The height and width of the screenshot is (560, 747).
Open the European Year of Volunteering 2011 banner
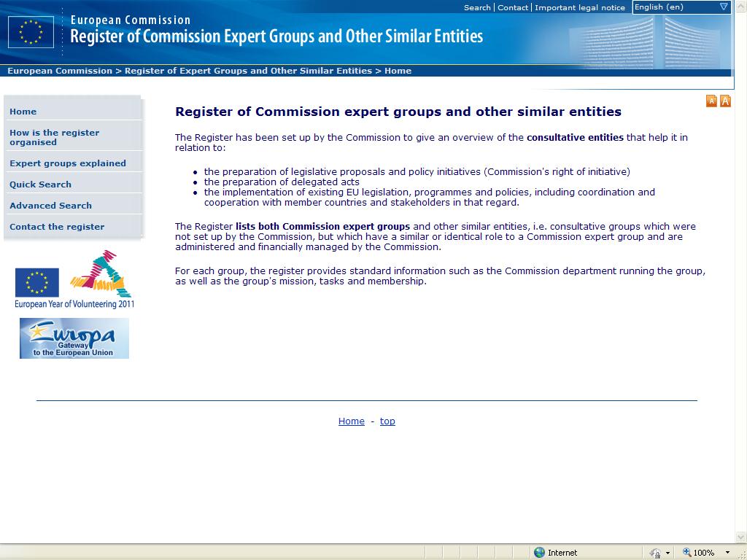point(74,280)
